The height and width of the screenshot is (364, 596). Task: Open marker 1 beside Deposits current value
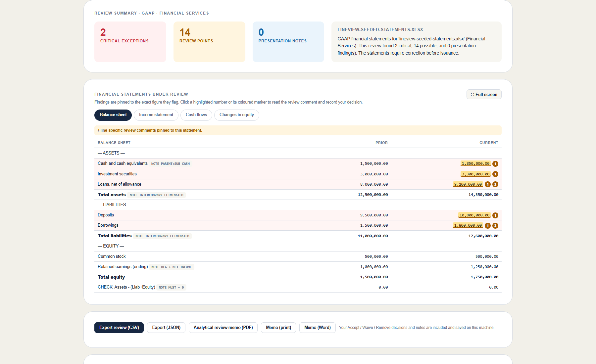tap(495, 215)
